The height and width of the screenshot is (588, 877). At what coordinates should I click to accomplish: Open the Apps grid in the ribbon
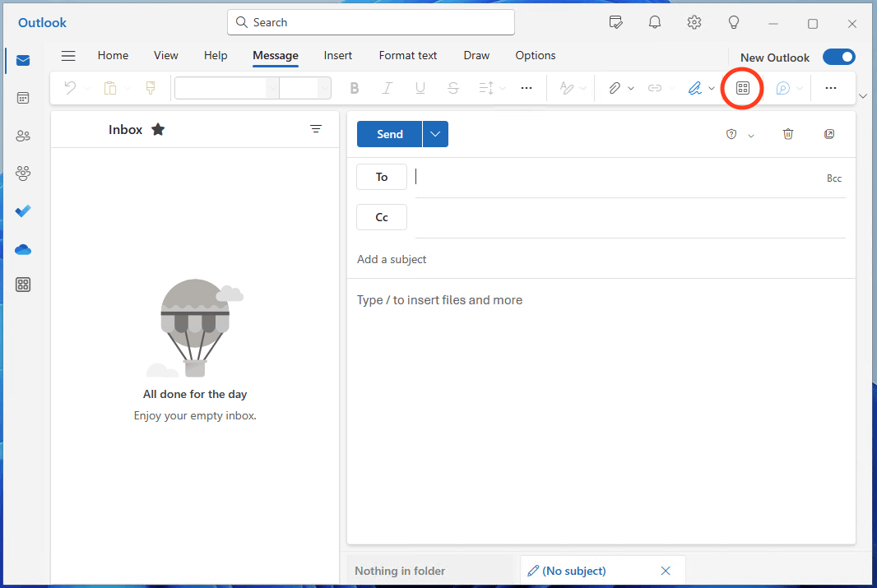coord(741,88)
